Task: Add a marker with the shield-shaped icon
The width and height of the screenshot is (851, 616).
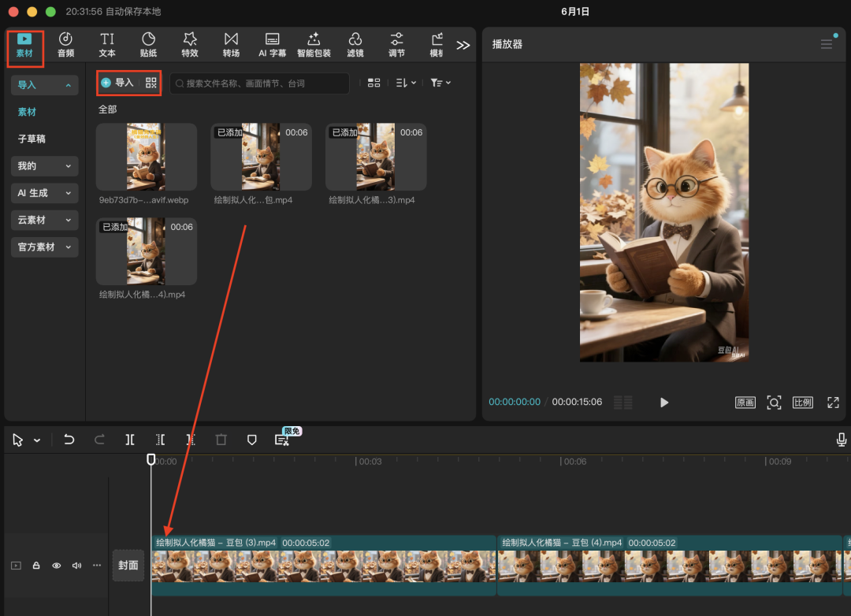Action: [x=252, y=440]
